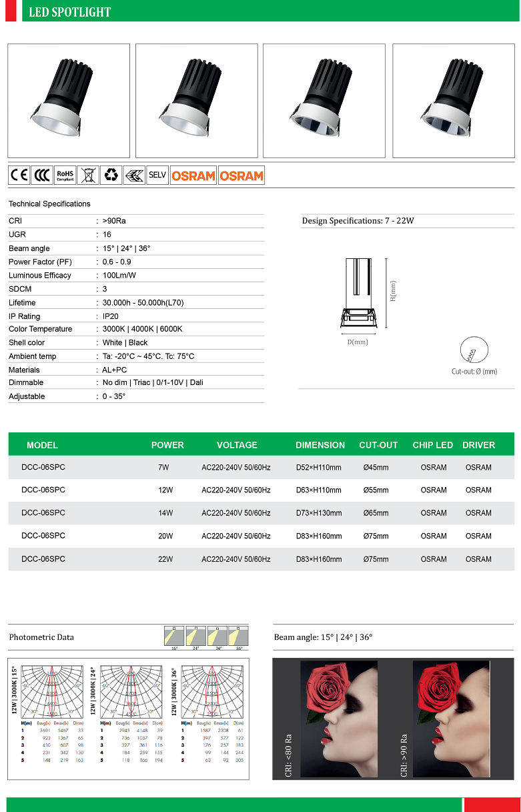This screenshot has height=812, width=521.
Task: Click the recycling arrows icon
Action: click(x=111, y=175)
